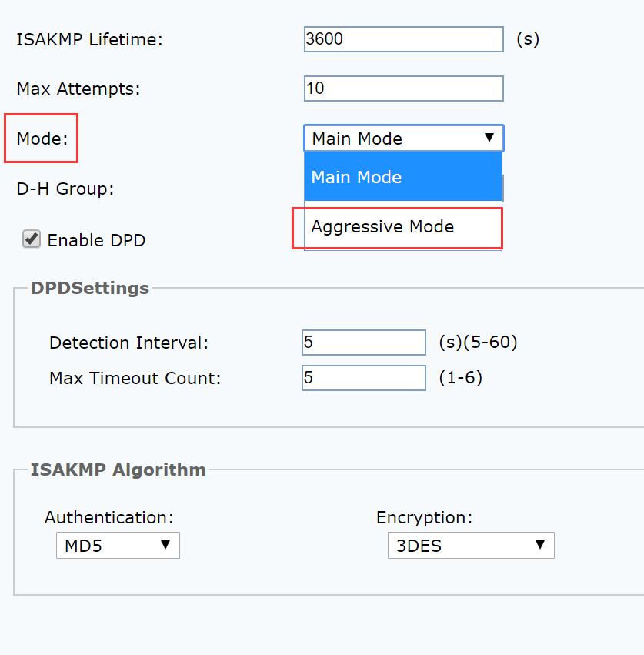Image resolution: width=644 pixels, height=655 pixels.
Task: Select the highlighted Main Mode option
Action: [403, 177]
